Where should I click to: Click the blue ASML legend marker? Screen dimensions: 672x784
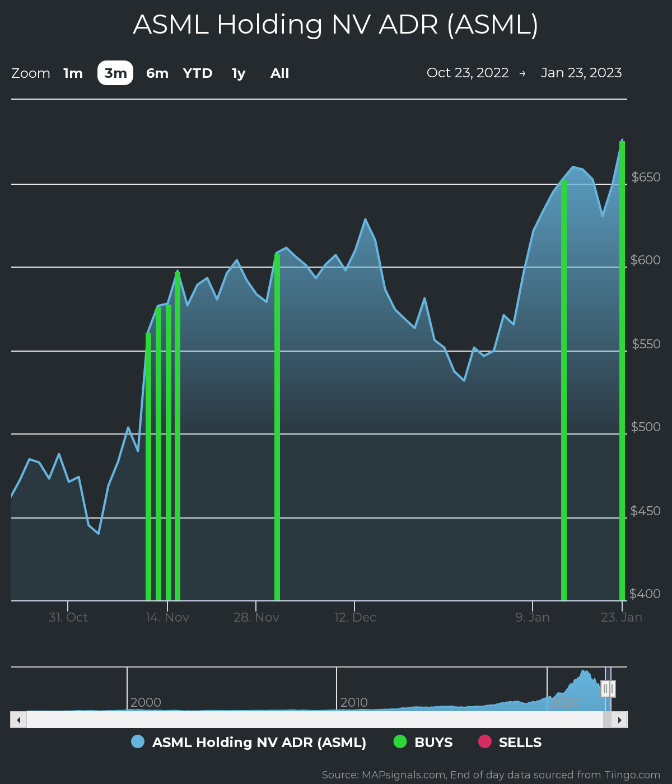[x=138, y=741]
